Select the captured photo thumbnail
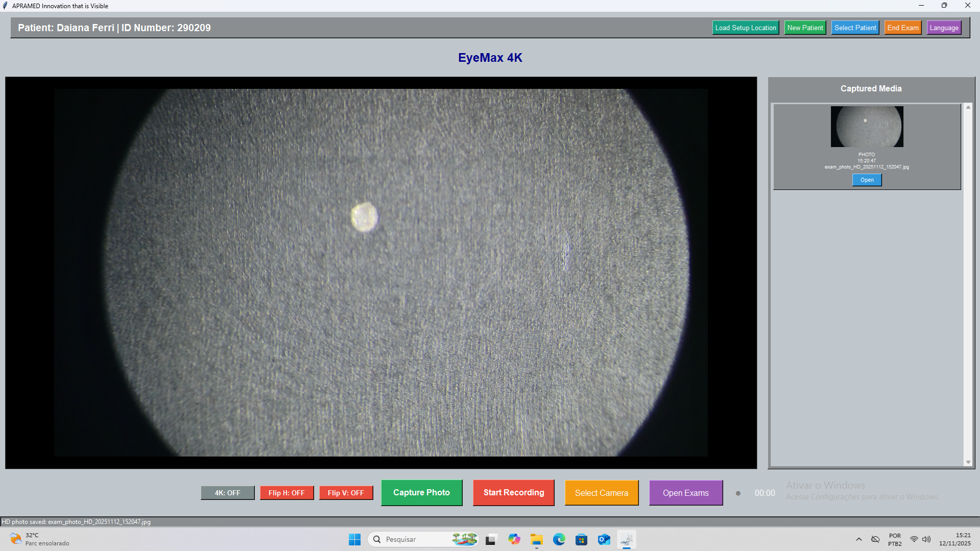This screenshot has width=980, height=551. tap(867, 127)
